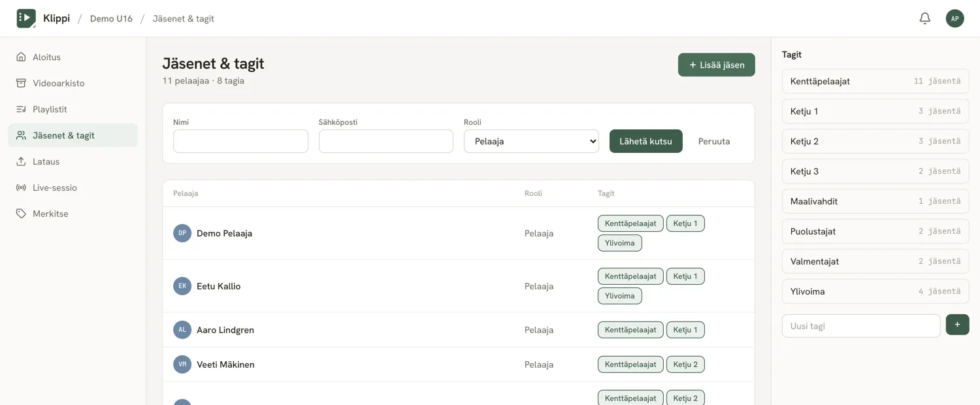Click the Videoarkisto archive icon

coord(21,83)
